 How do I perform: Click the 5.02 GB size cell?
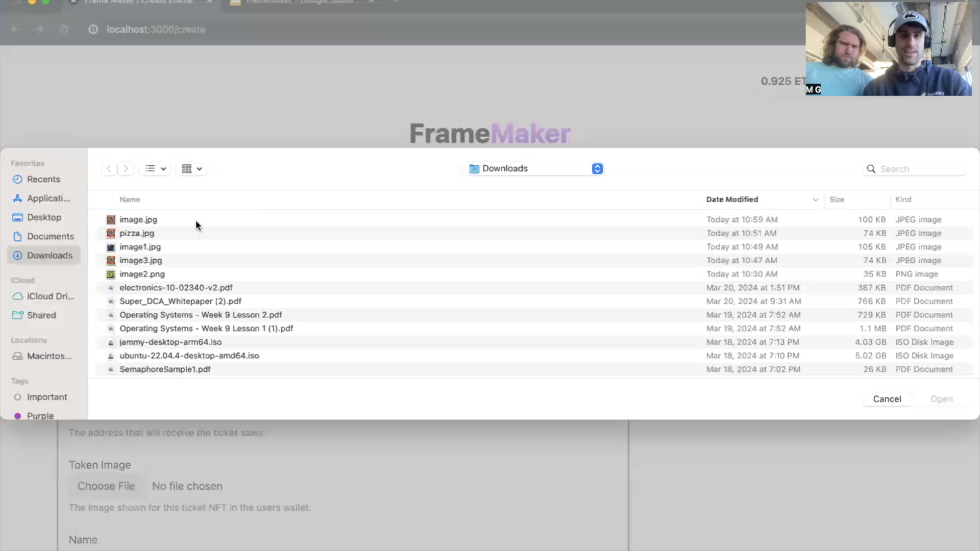871,356
